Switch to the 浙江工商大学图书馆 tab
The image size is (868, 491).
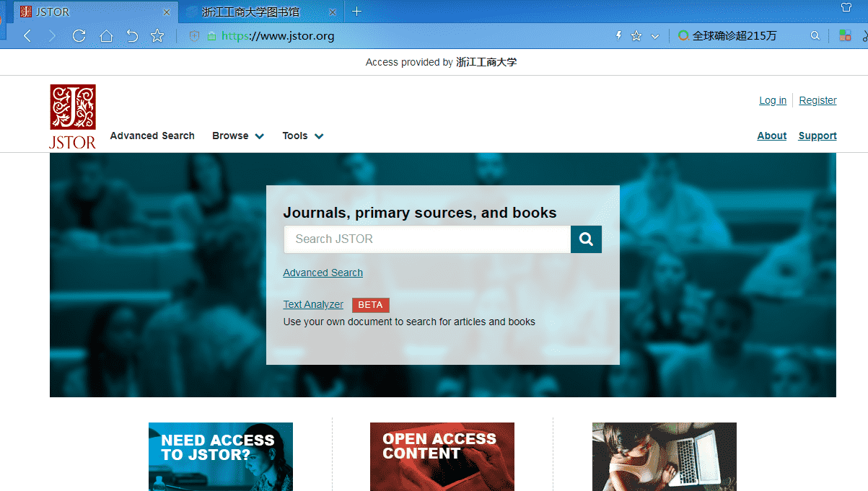(x=250, y=12)
